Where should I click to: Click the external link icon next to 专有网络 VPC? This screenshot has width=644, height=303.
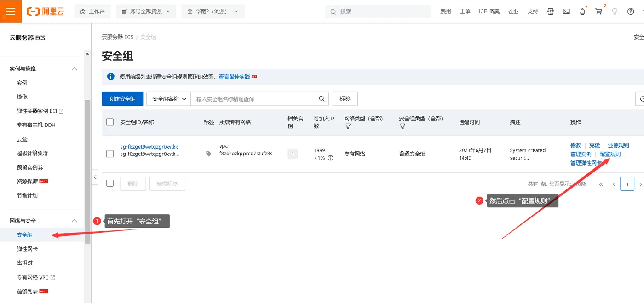[x=52, y=277]
